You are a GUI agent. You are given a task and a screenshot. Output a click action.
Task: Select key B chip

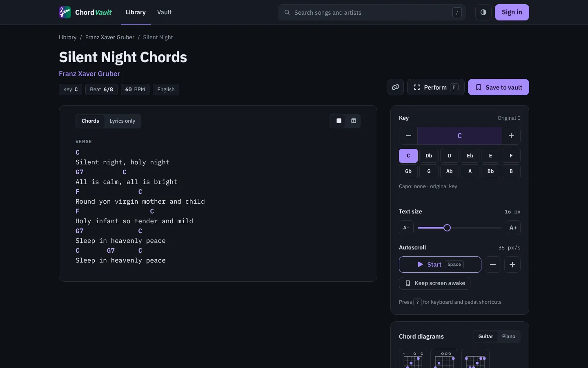(511, 171)
